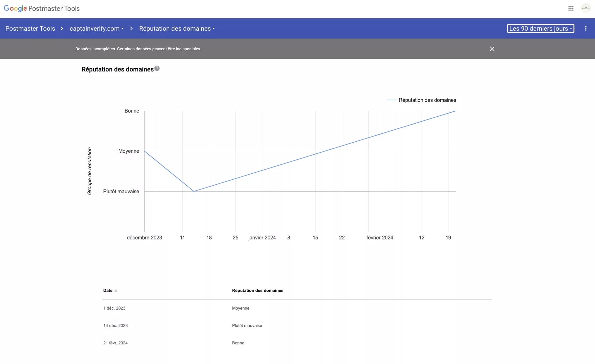Click the help icon next to Réputation des domaines
This screenshot has width=595, height=364.
tap(157, 68)
